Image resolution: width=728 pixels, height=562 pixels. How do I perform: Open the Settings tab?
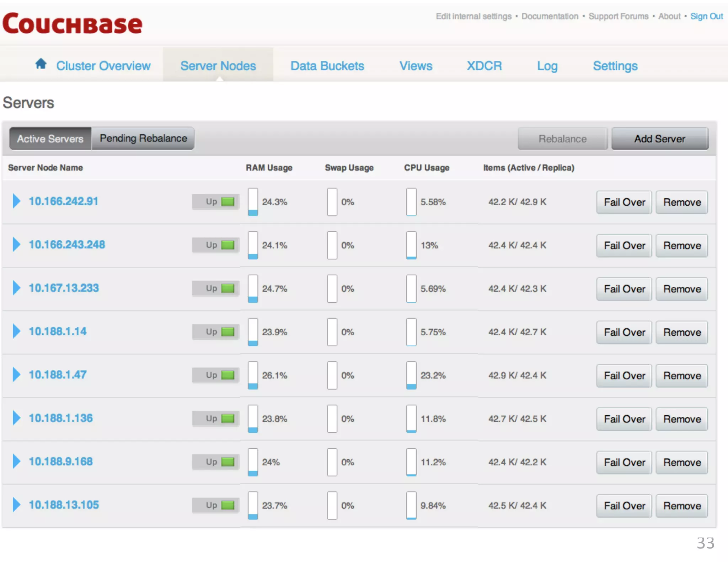coord(615,66)
